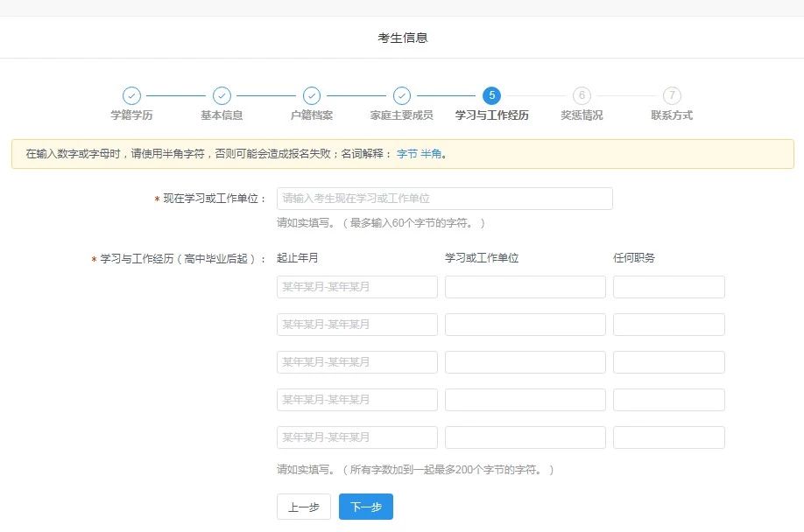Click the step 7 circle above 联系方式
This screenshot has width=804, height=532.
click(x=672, y=95)
